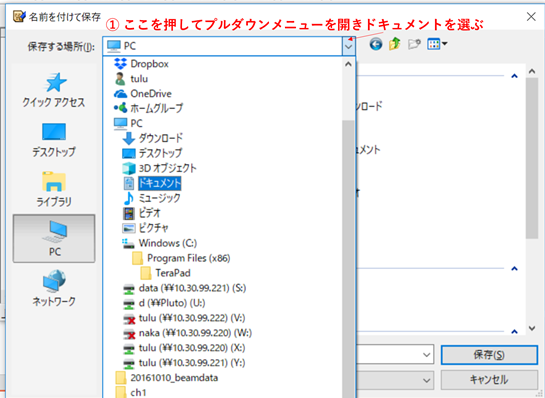Viewport: 545px width, 398px height.
Task: Click the file pane scrollbar up arrow
Action: (532, 71)
